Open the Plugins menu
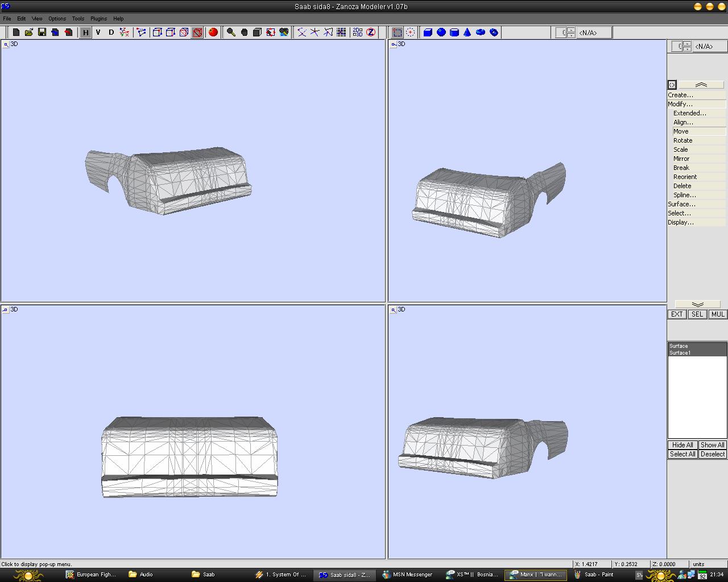This screenshot has height=582, width=728. (x=98, y=19)
